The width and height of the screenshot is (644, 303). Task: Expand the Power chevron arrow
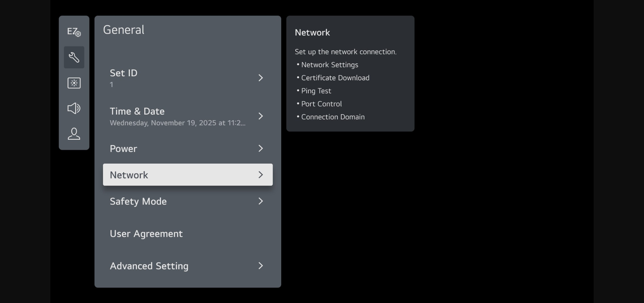point(260,148)
